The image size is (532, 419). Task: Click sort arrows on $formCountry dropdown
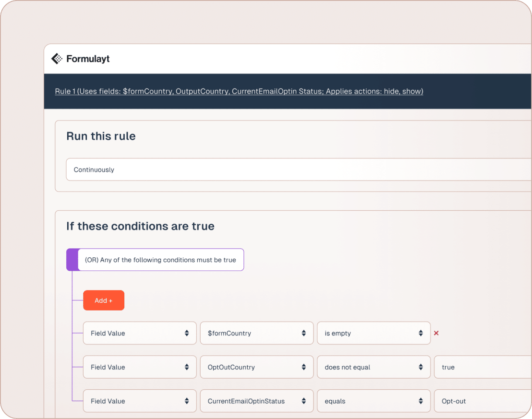click(x=304, y=333)
